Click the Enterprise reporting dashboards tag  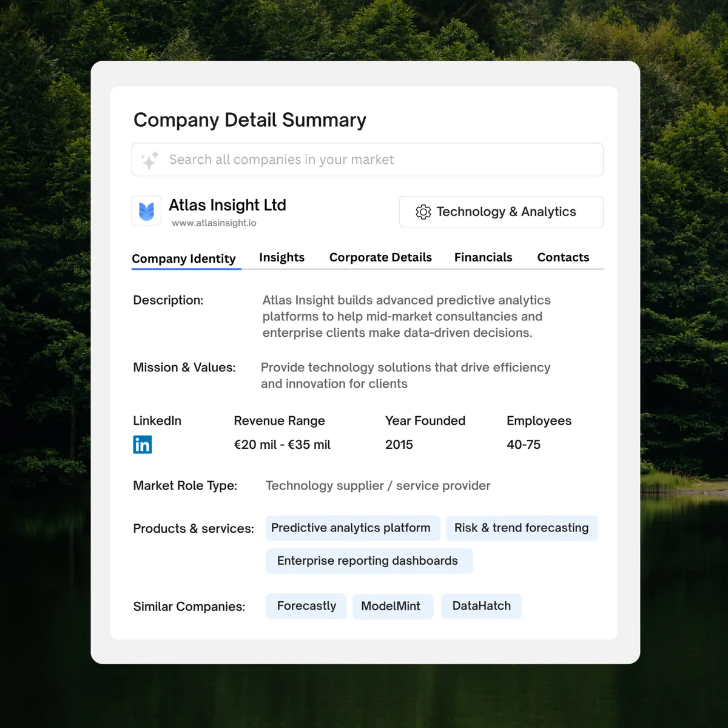368,561
